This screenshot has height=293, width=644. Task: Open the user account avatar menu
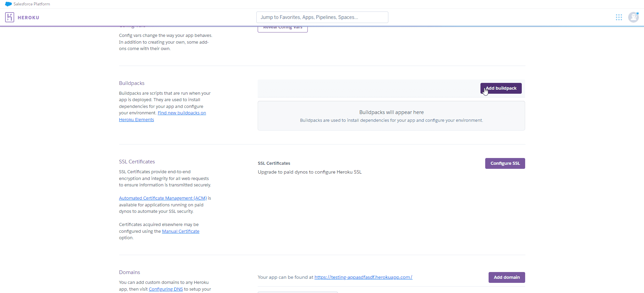click(633, 17)
